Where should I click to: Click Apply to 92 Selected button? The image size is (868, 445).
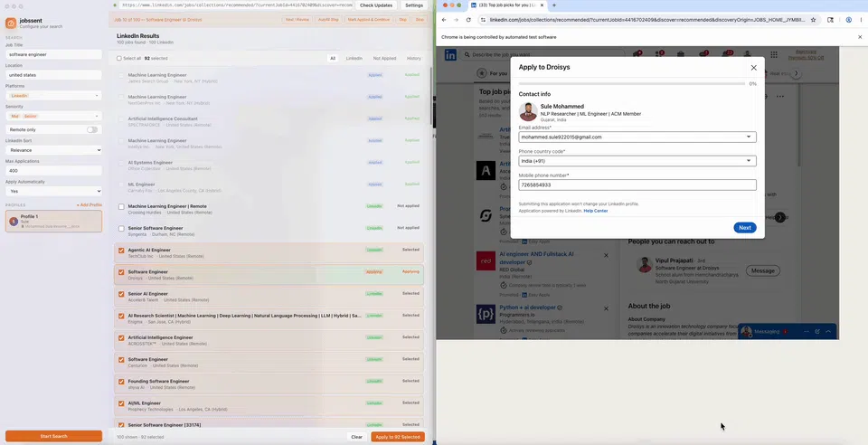398,437
